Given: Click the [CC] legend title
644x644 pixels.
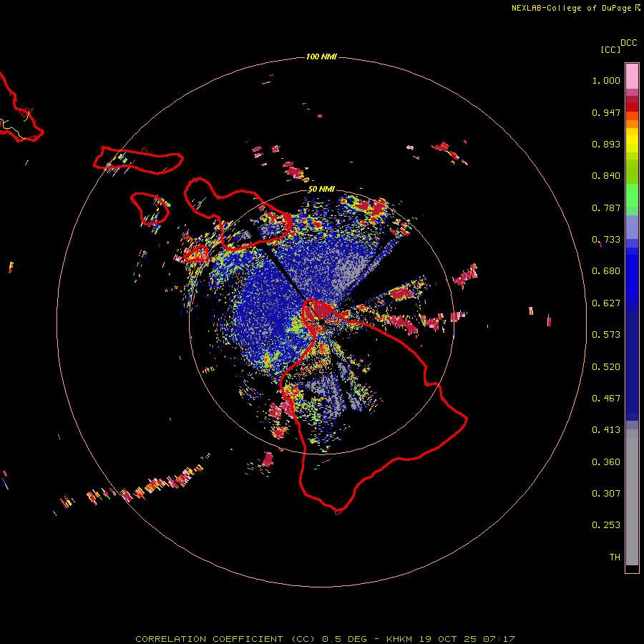Looking at the screenshot, I should pos(610,49).
